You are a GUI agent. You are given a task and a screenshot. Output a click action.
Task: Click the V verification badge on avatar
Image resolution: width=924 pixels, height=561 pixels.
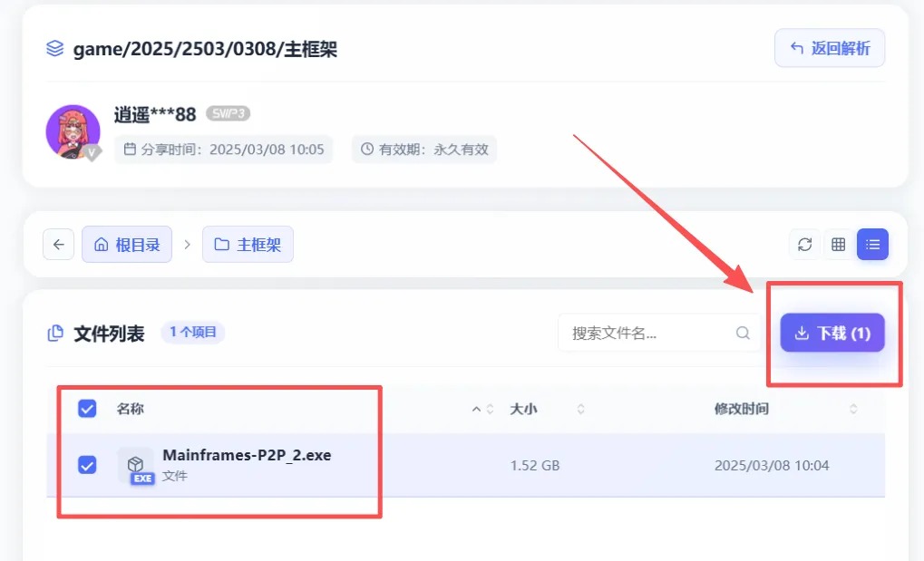click(x=92, y=152)
